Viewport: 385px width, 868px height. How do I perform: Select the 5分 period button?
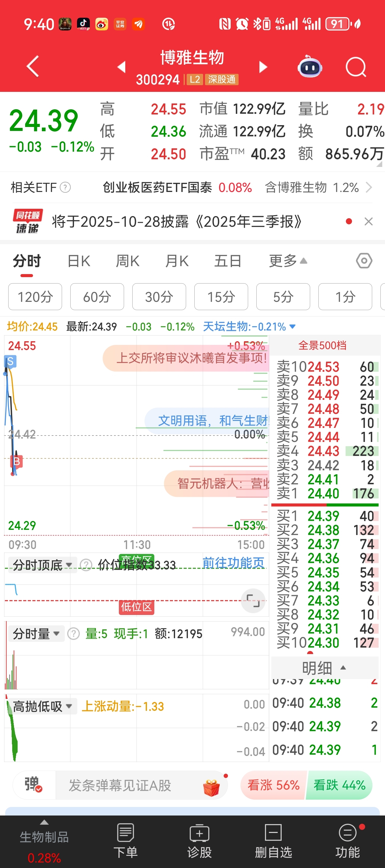(283, 297)
